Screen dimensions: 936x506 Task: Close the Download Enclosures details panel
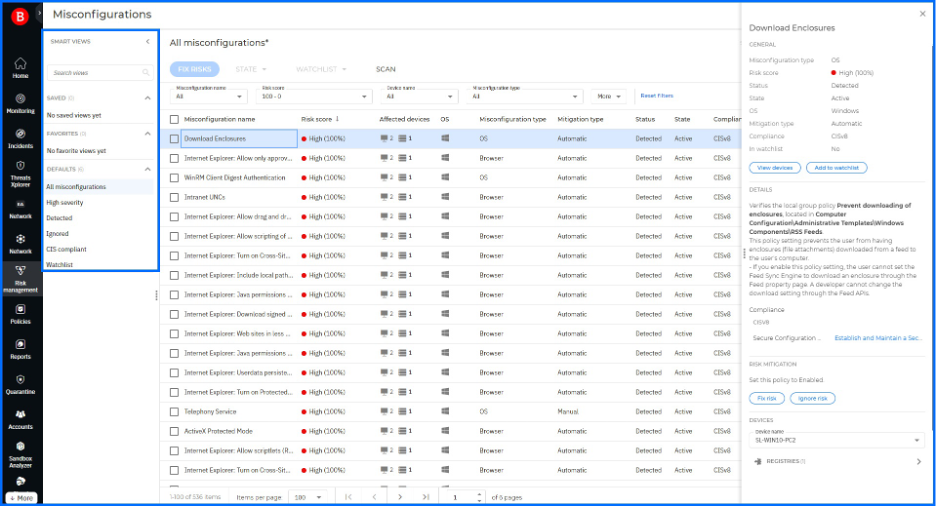coord(922,14)
